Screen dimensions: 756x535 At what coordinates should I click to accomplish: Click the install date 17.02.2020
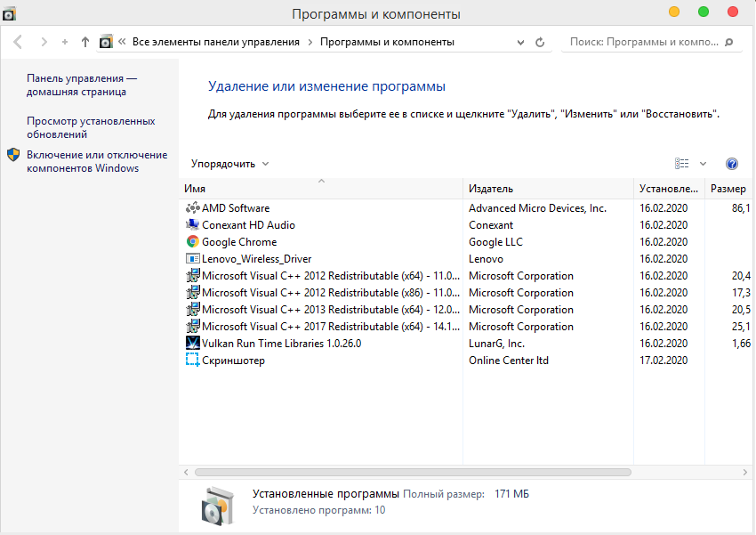[664, 360]
